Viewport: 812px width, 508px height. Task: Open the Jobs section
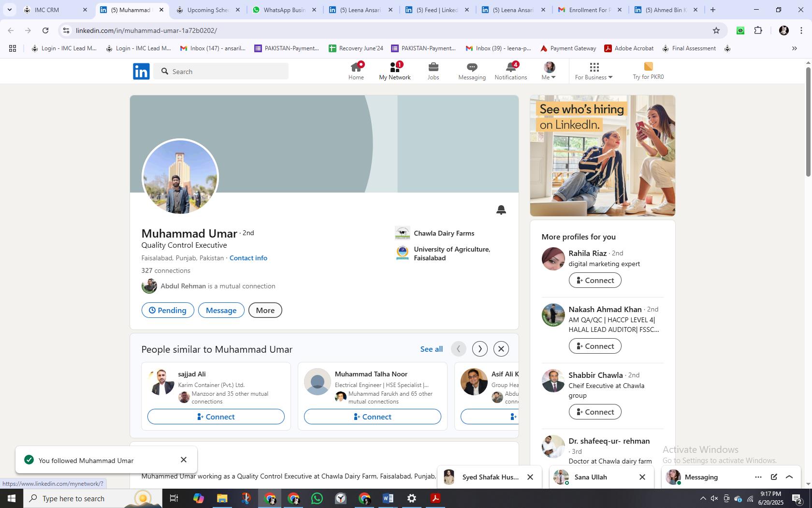click(x=433, y=71)
